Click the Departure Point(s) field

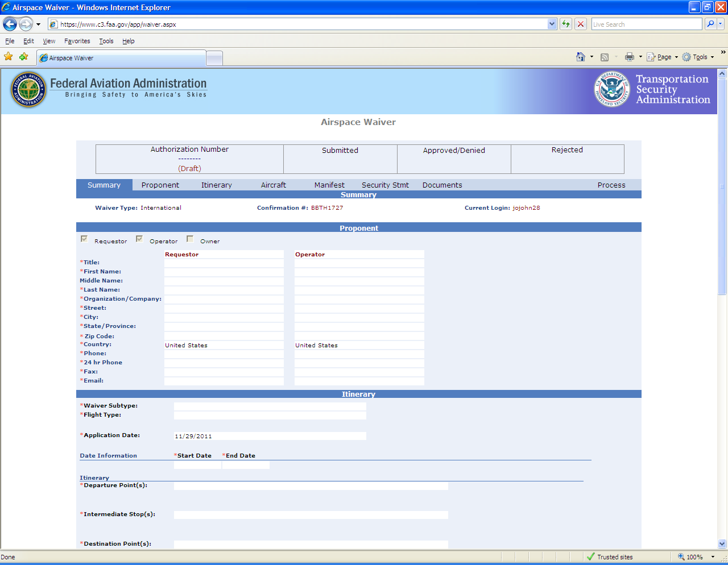tap(311, 486)
